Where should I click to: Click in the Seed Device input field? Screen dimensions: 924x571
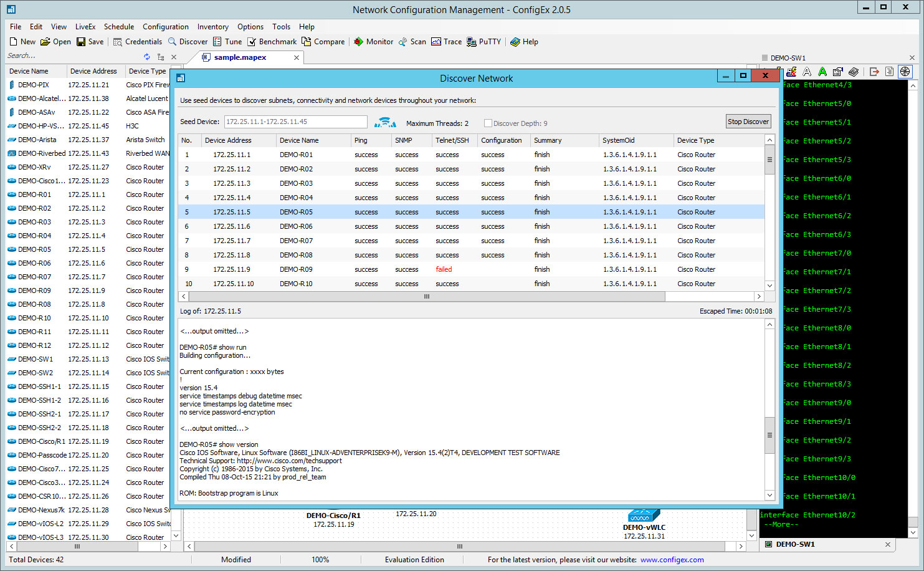pos(295,122)
